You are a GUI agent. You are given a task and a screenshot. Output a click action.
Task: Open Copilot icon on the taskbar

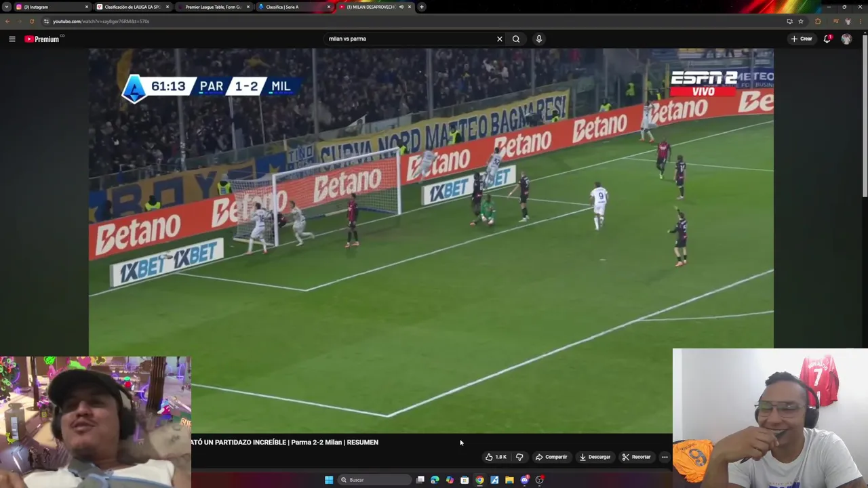pyautogui.click(x=450, y=480)
